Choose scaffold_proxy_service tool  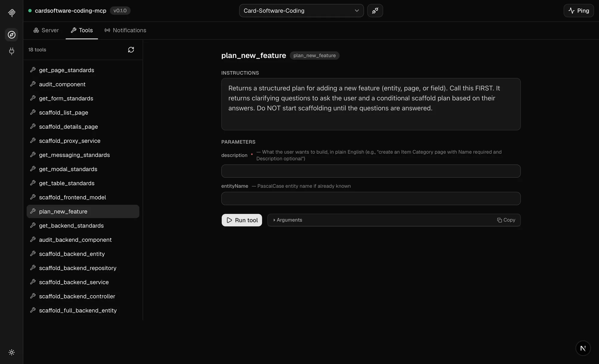point(83,141)
